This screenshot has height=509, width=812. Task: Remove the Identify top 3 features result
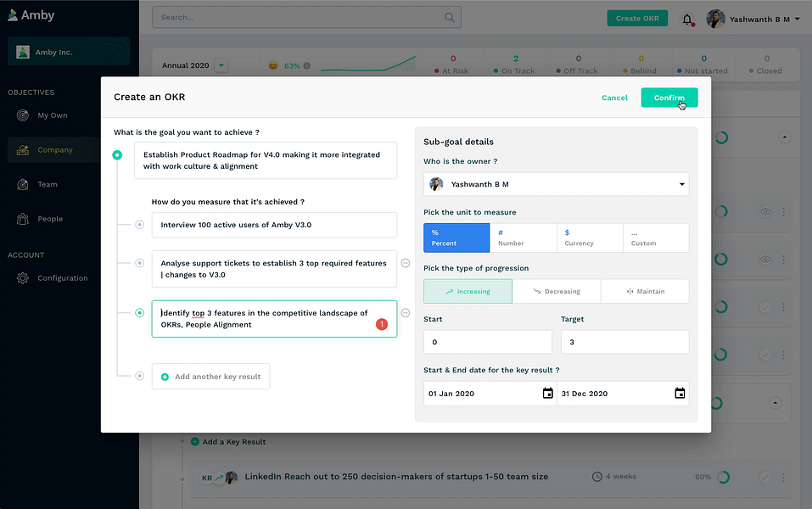[406, 313]
